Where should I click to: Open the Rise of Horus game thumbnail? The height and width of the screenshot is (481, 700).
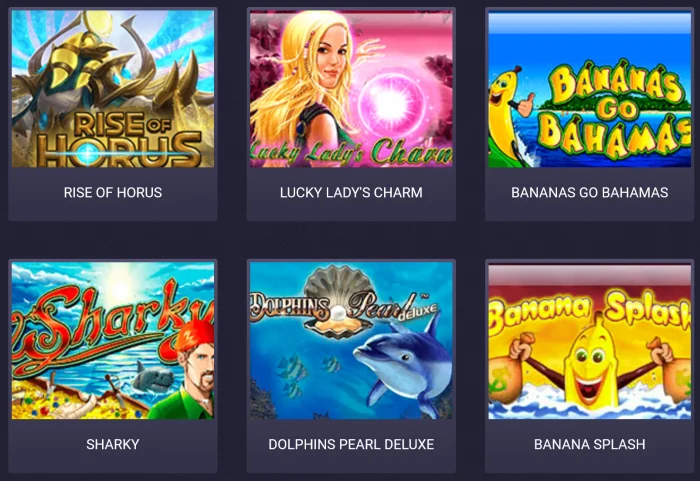pos(113,89)
